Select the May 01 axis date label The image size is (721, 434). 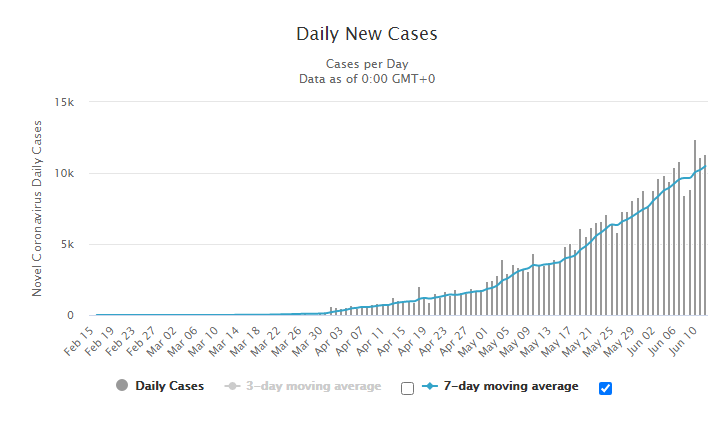pos(474,341)
